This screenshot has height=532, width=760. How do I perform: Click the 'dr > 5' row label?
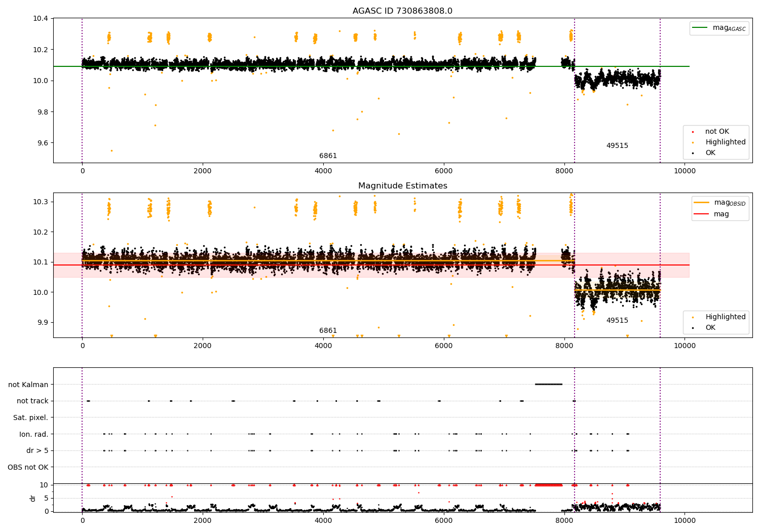37,451
